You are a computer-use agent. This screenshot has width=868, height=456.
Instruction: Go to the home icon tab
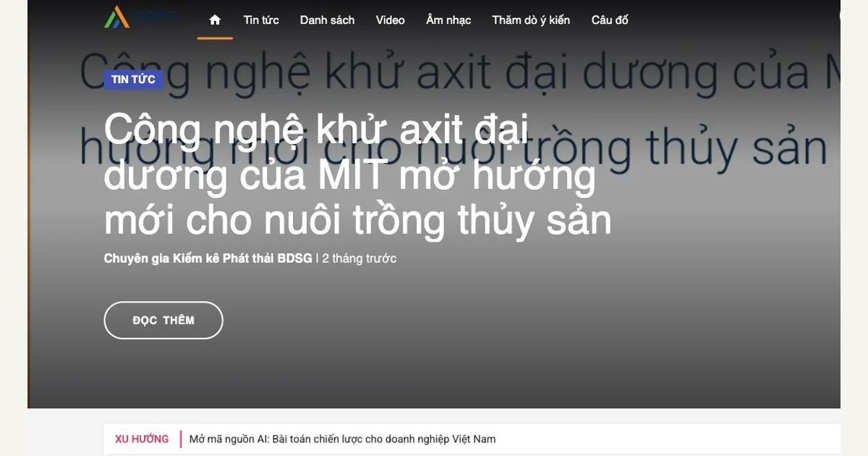[x=215, y=20]
